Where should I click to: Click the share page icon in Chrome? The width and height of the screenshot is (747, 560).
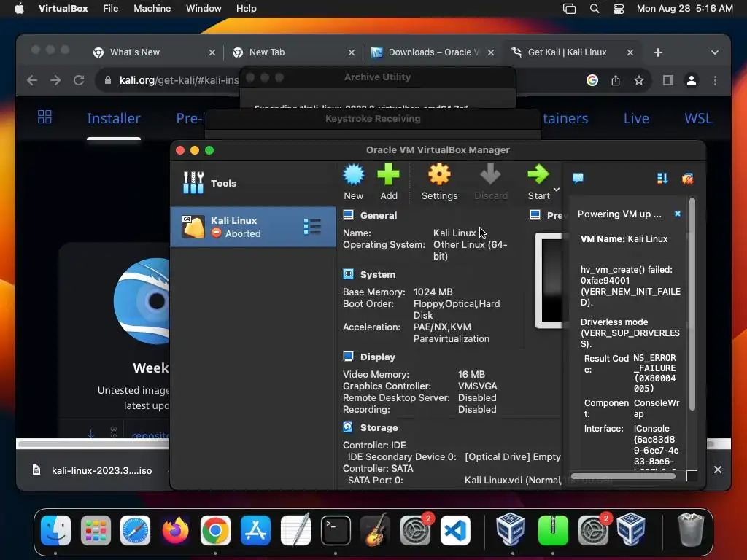click(616, 80)
